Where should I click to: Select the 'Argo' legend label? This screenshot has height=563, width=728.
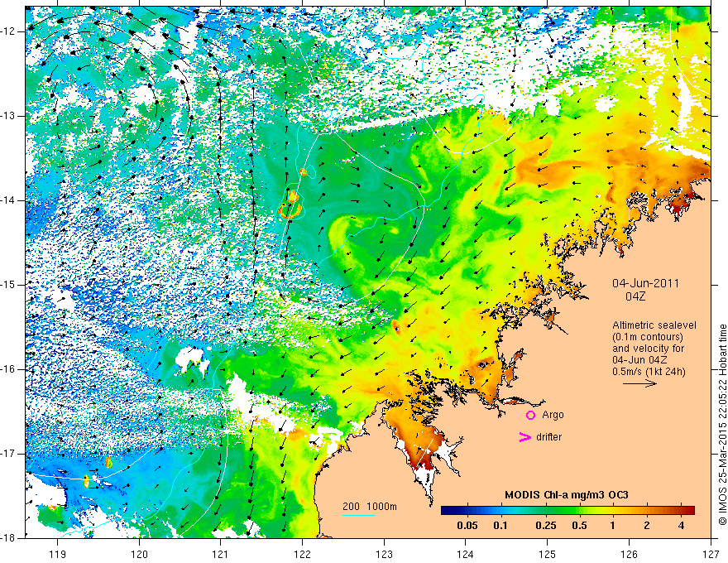[553, 415]
